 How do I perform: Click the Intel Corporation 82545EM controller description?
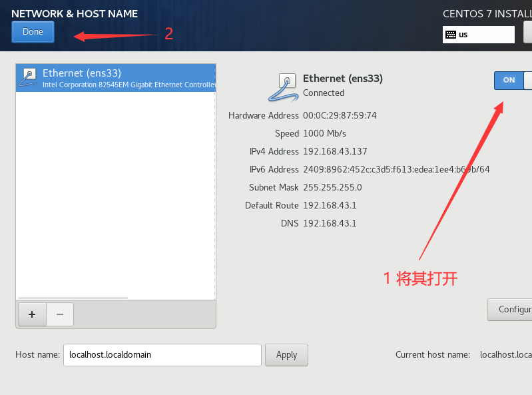[x=129, y=85]
